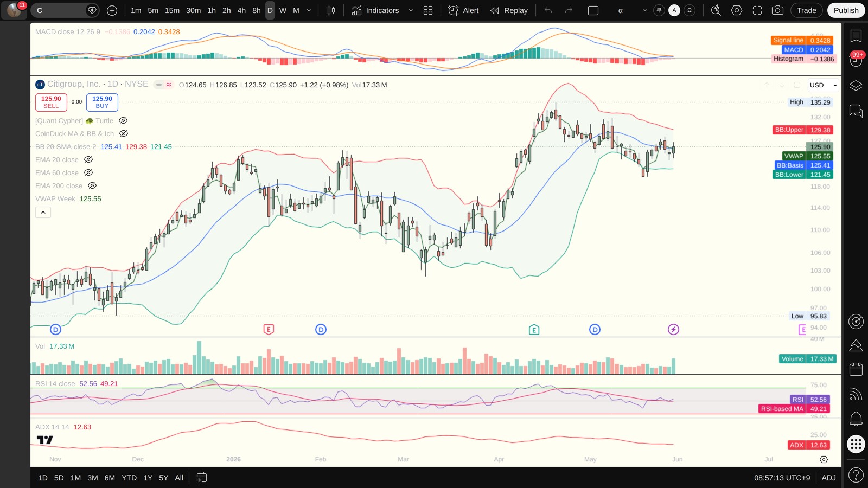Image resolution: width=868 pixels, height=488 pixels.
Task: Click the lightning event marker on timeline
Action: pos(673,329)
